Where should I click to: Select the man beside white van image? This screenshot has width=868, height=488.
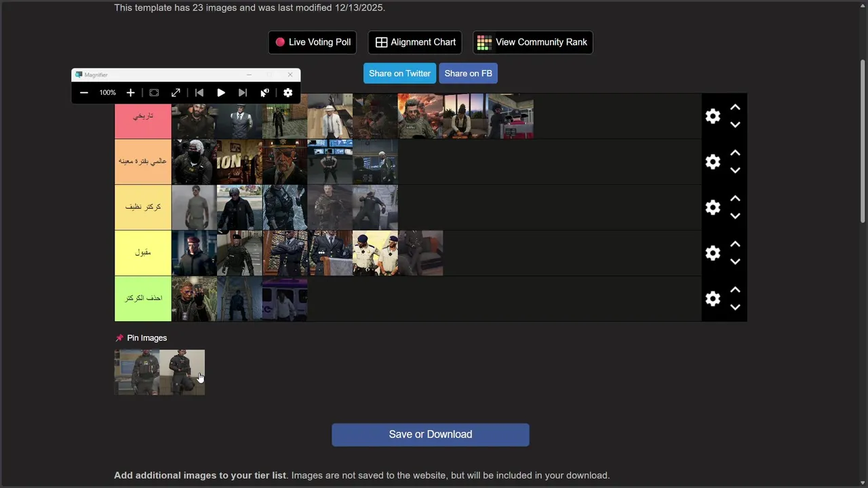point(285,298)
